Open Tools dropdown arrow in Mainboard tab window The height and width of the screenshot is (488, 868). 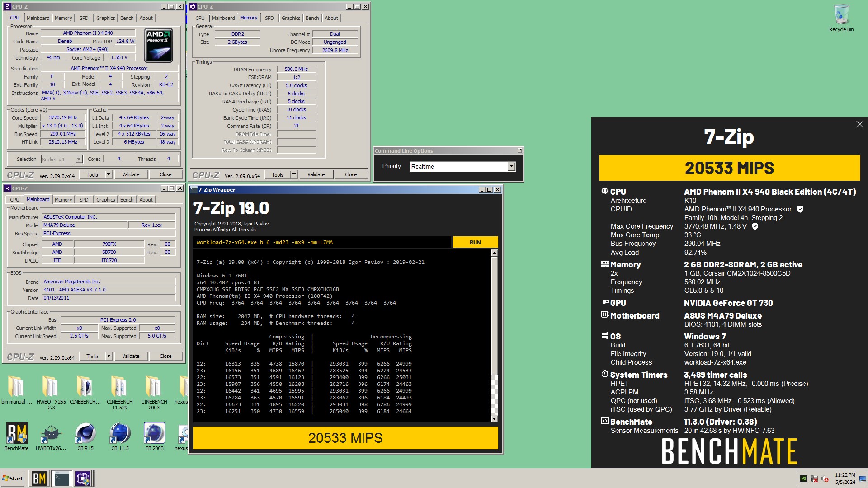(x=108, y=356)
